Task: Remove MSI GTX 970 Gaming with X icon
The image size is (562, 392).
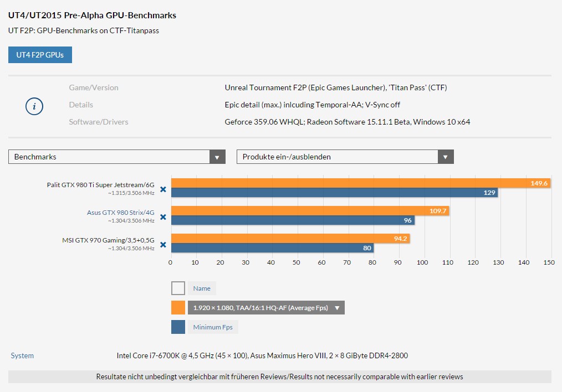Action: 163,245
